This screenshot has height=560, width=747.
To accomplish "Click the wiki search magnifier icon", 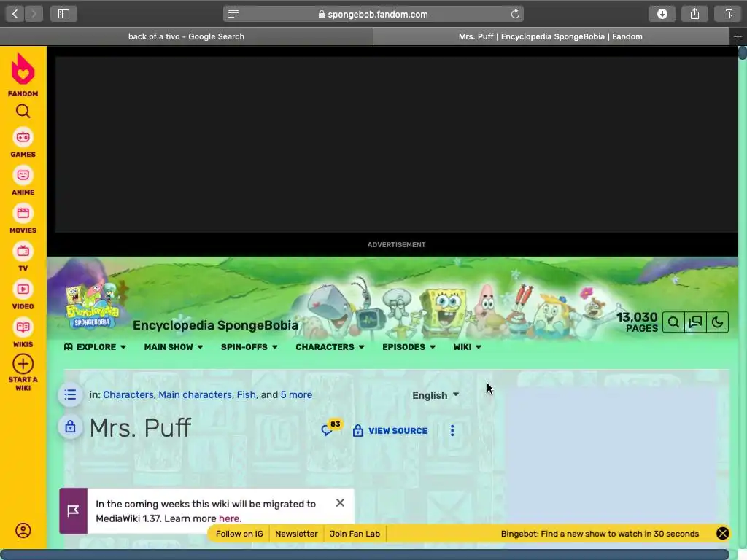I will click(x=673, y=322).
